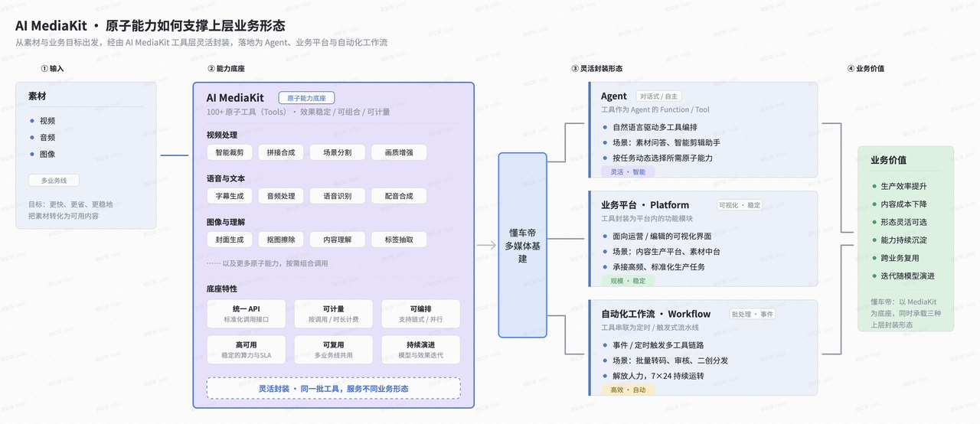Click the 视频 item in 素材 list
Viewport: 980px width, 424px height.
tap(47, 121)
